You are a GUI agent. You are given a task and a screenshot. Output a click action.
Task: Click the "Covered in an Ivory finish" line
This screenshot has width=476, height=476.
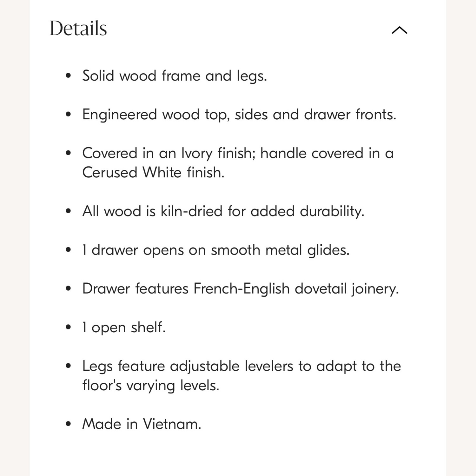[x=238, y=153]
